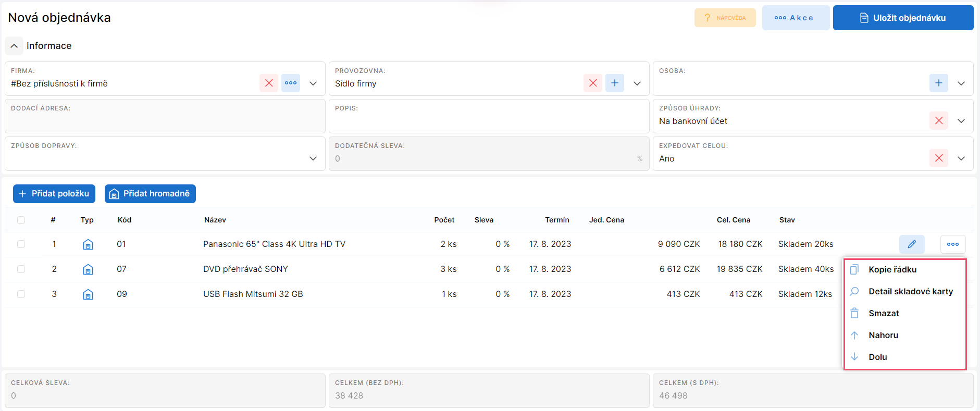This screenshot has height=411, width=980.
Task: Select 'USB Flash Mitsumi 32 GB' cell
Action: click(253, 294)
